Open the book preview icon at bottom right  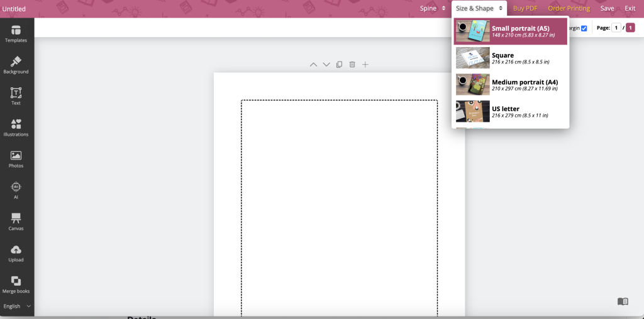pyautogui.click(x=623, y=301)
